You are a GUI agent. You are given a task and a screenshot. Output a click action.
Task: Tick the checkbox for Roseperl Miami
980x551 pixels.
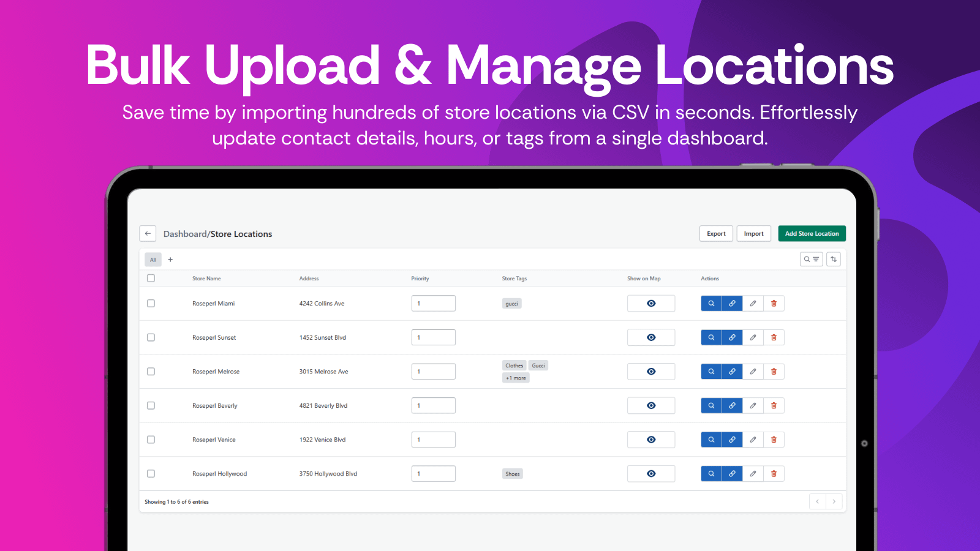[x=151, y=304]
